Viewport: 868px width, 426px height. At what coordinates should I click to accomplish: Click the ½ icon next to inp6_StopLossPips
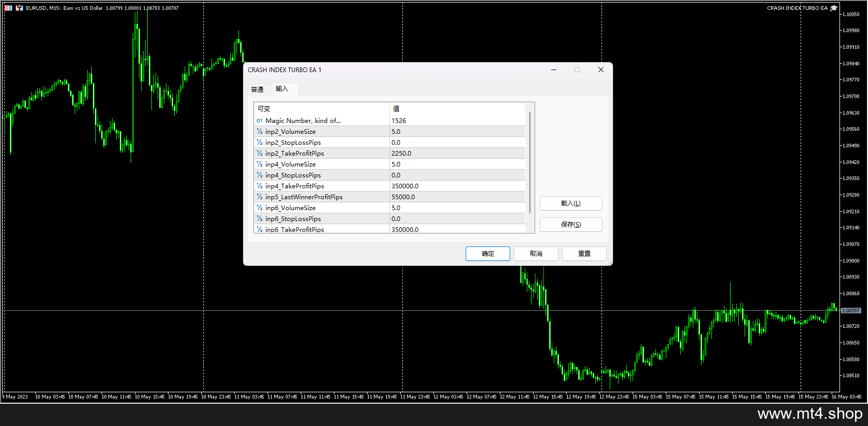(259, 218)
